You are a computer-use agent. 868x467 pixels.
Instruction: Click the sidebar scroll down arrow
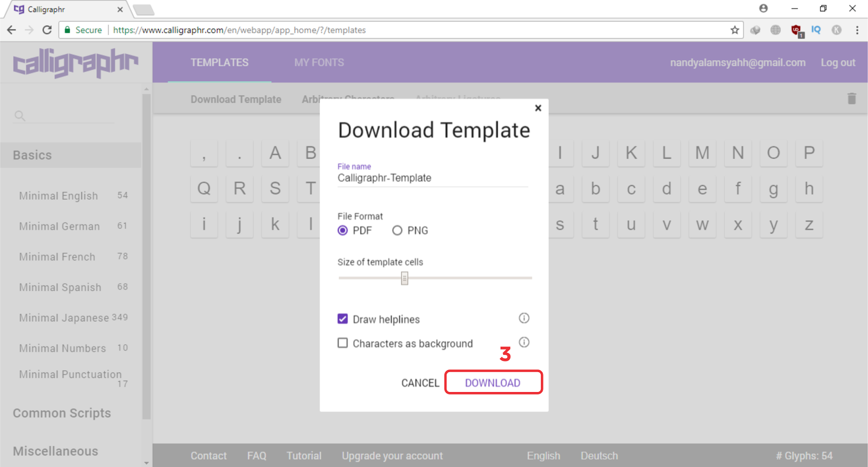146,463
